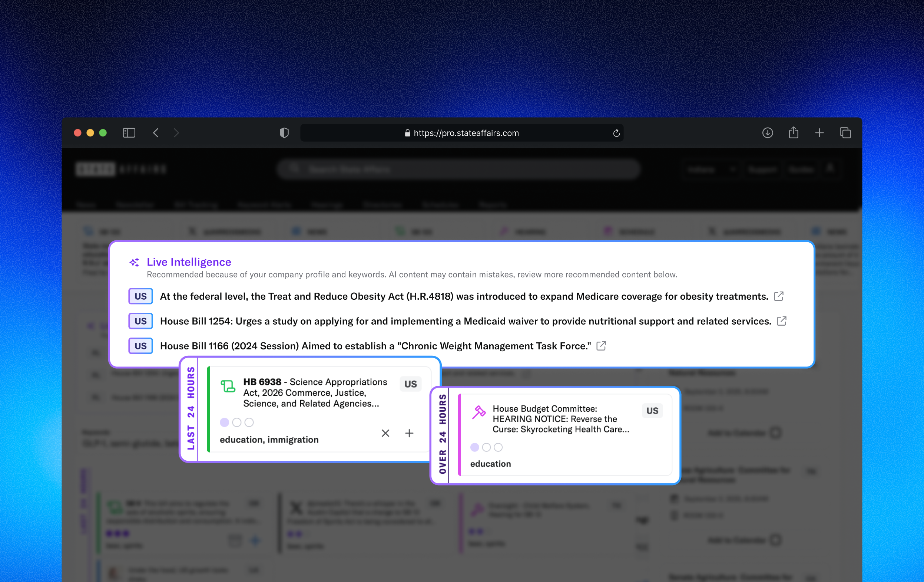Select second relevance dot on House Budget card
Viewport: 924px width, 582px height.
[x=486, y=447]
